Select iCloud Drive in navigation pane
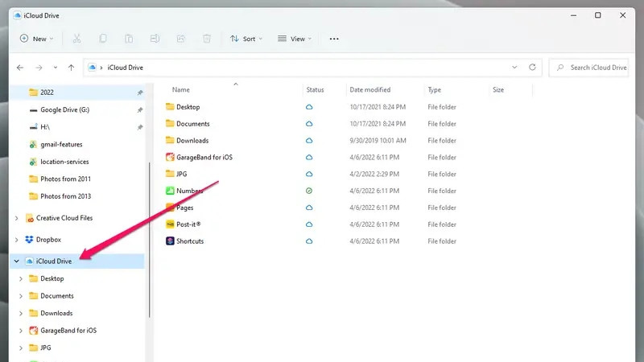This screenshot has width=644, height=362. [77, 261]
